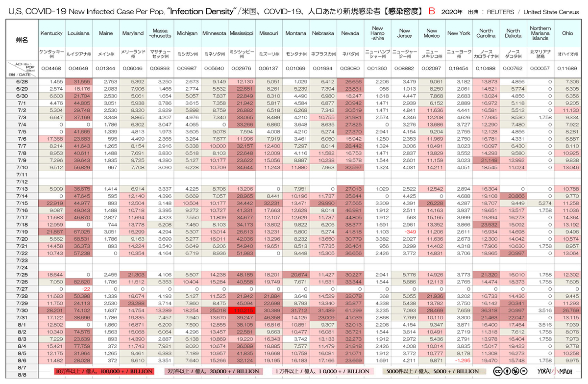
Task: Select the 6/28 date row label
Action: pos(22,81)
